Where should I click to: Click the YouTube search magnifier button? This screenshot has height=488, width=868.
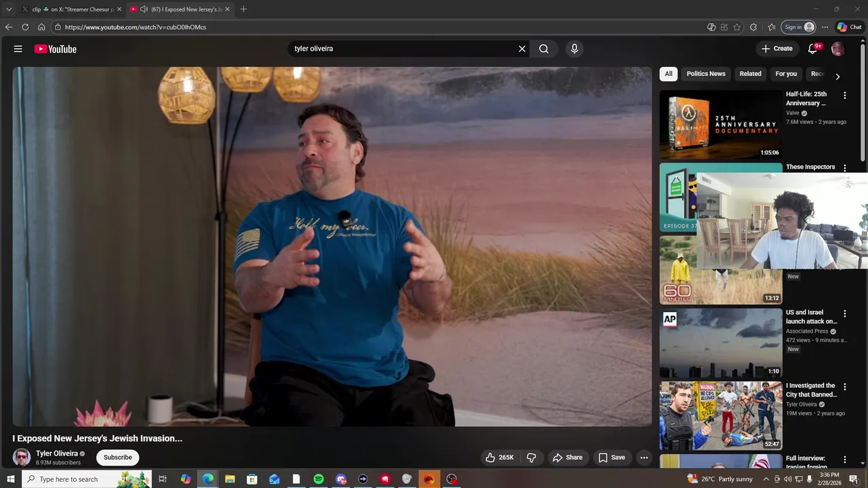point(544,49)
